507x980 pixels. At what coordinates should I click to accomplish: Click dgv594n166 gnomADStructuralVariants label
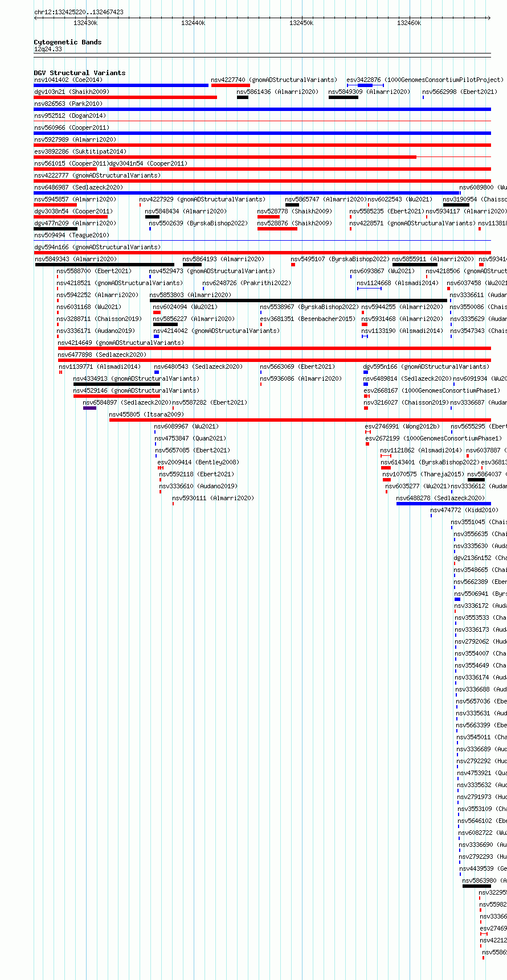pyautogui.click(x=97, y=247)
